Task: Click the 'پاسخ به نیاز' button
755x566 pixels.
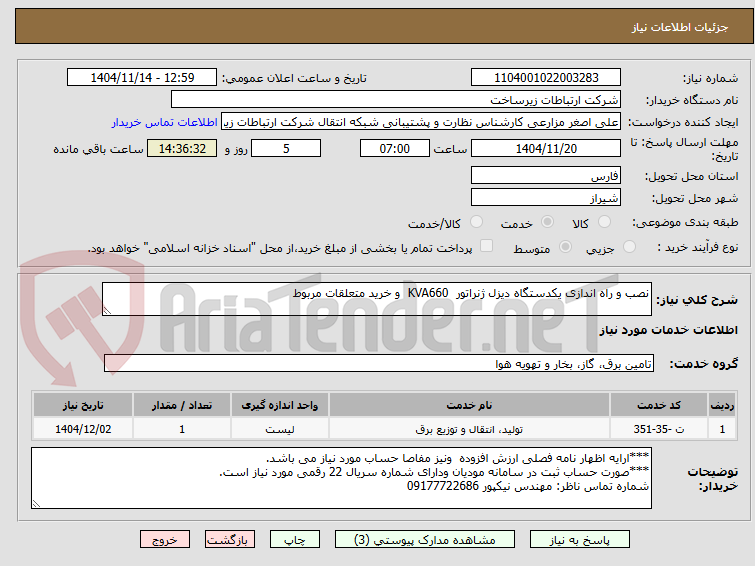Action: 580,540
